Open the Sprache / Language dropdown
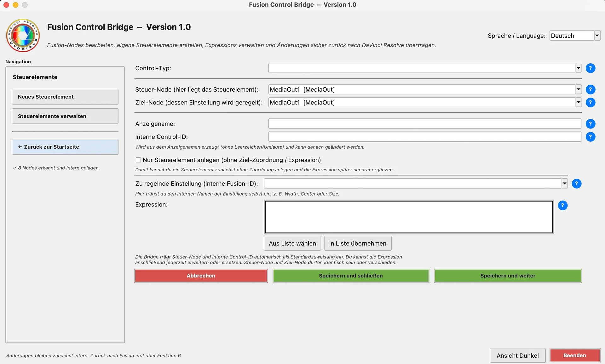The height and width of the screenshot is (364, 605). pos(597,36)
